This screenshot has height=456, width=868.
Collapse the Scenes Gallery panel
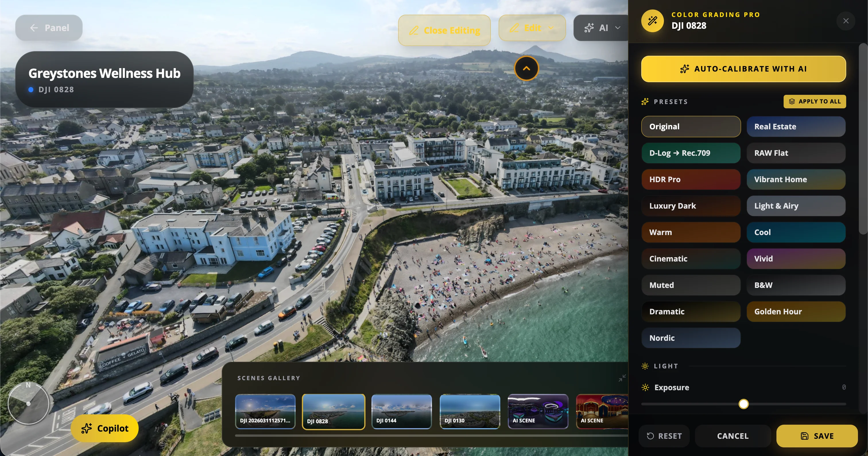622,378
